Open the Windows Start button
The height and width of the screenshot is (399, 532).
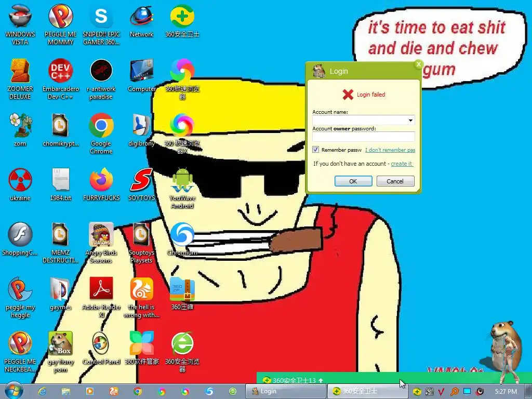(14, 391)
